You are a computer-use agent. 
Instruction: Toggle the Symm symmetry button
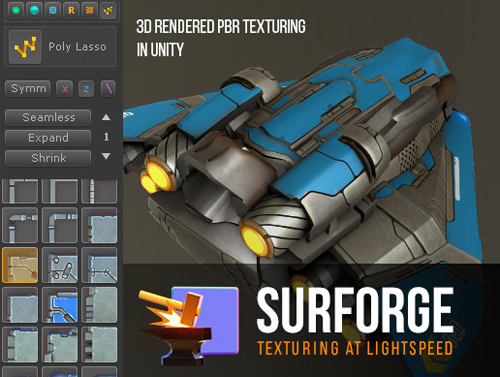point(28,89)
